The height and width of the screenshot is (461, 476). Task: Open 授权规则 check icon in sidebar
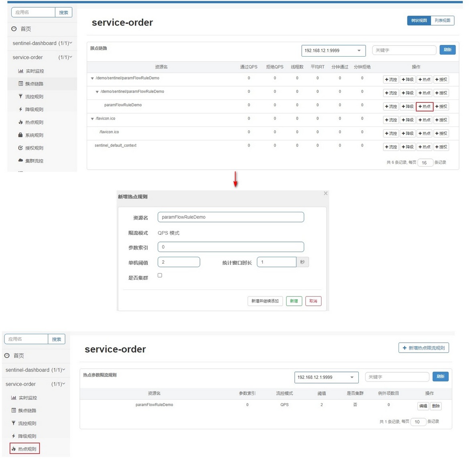click(20, 148)
